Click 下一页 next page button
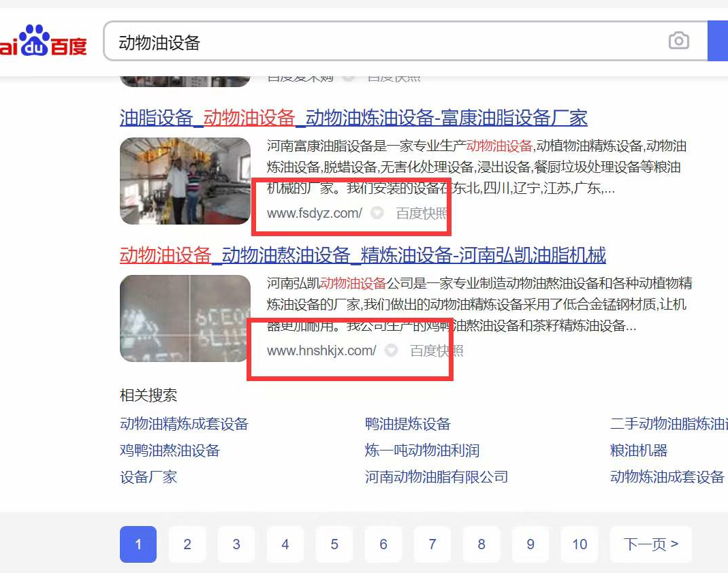The image size is (728, 573). coord(651,544)
